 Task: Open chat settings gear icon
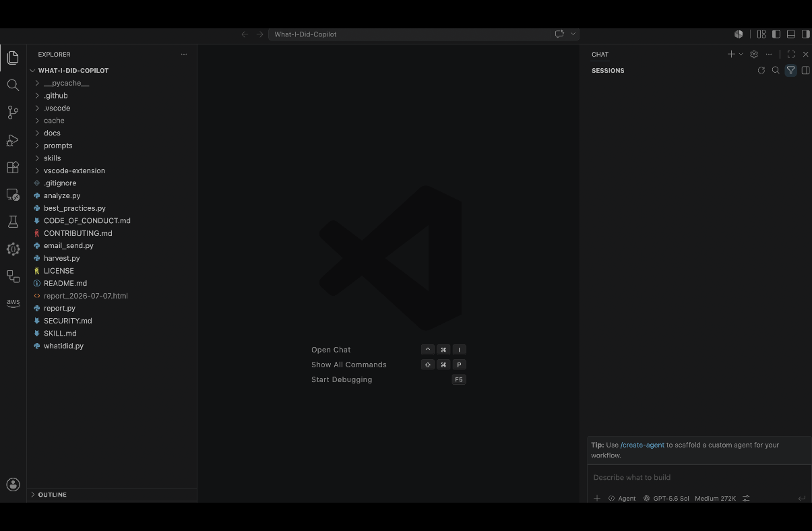pos(754,54)
